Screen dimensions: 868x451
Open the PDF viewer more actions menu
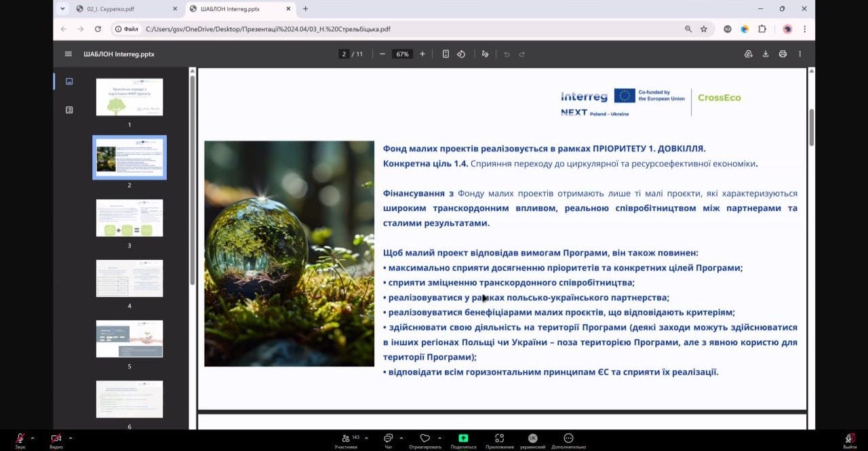click(800, 54)
